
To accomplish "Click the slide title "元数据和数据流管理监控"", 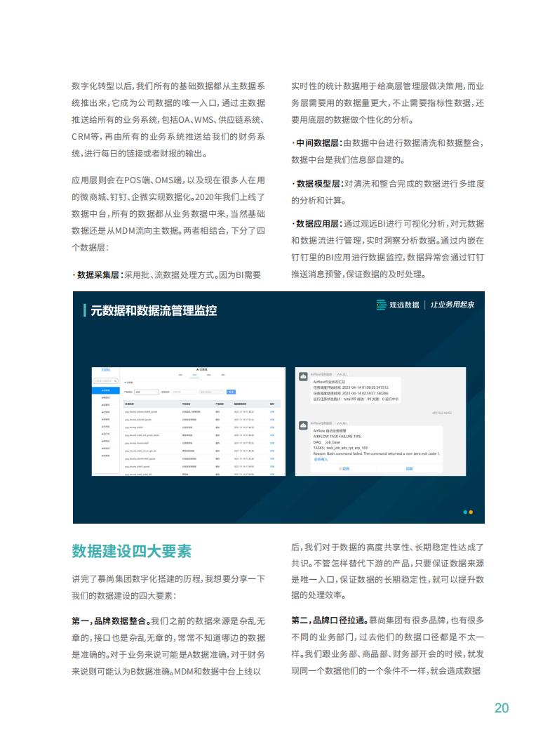I will tap(154, 310).
